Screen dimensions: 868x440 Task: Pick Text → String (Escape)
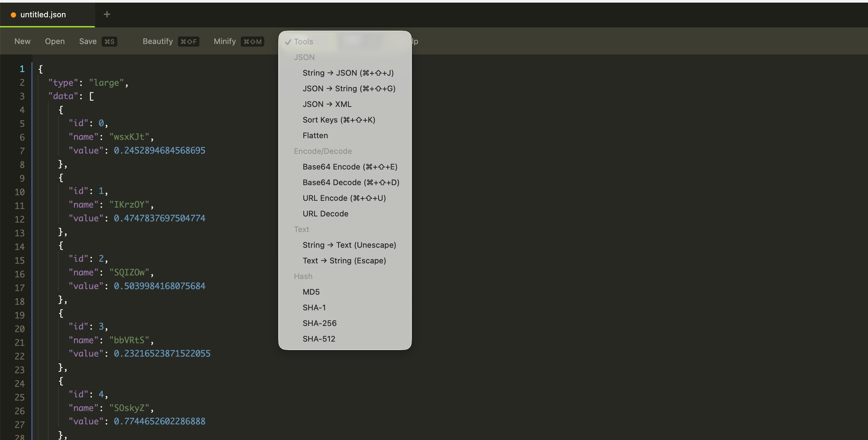(344, 261)
